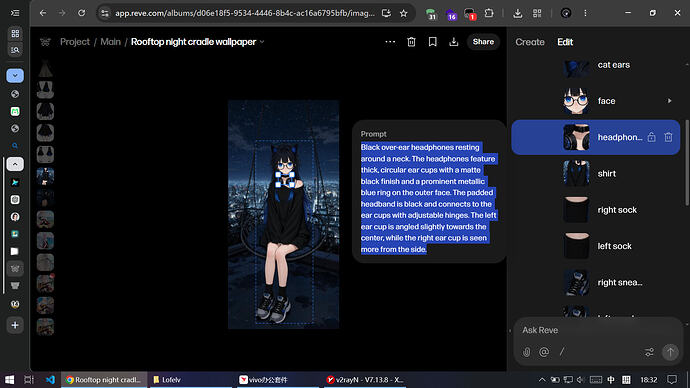Install the app from the address bar icon

point(386,13)
